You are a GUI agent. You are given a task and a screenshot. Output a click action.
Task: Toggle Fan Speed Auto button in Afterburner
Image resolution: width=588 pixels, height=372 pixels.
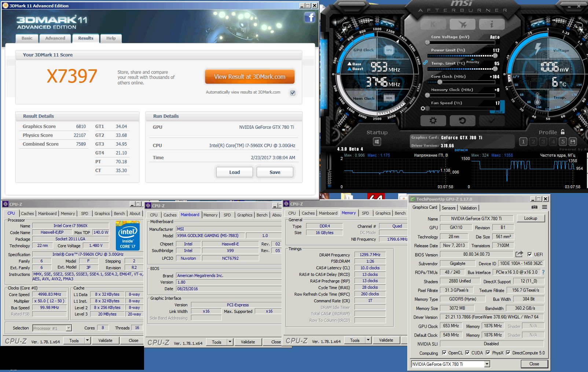click(x=499, y=111)
